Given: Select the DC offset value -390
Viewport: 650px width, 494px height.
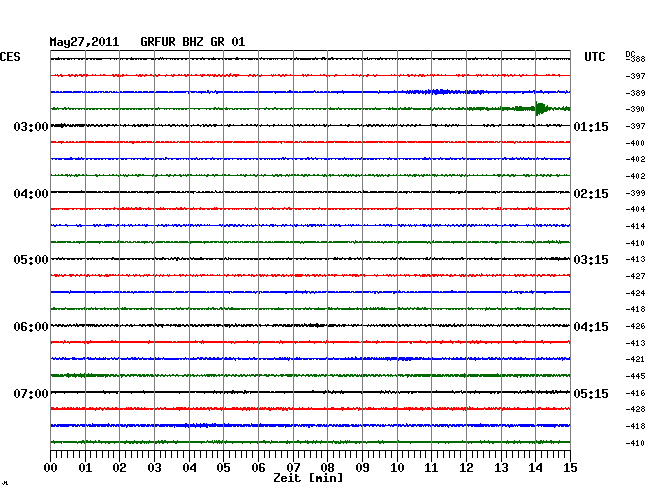Looking at the screenshot, I should (635, 109).
